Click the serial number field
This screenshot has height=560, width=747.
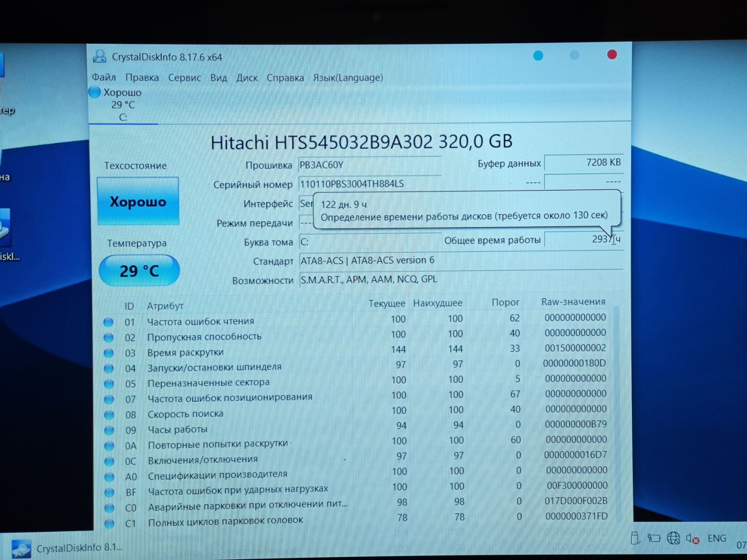tap(369, 184)
